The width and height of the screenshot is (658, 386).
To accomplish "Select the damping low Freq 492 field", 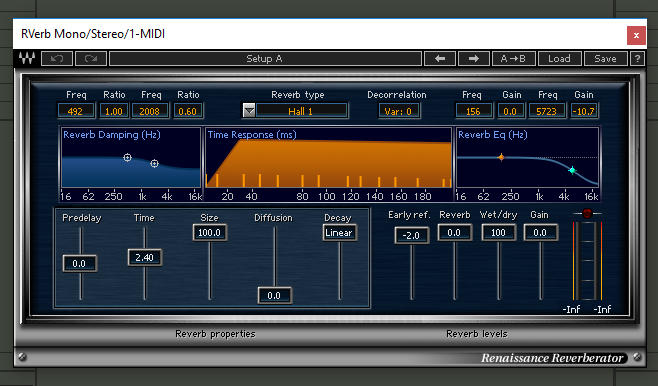I will tap(76, 111).
